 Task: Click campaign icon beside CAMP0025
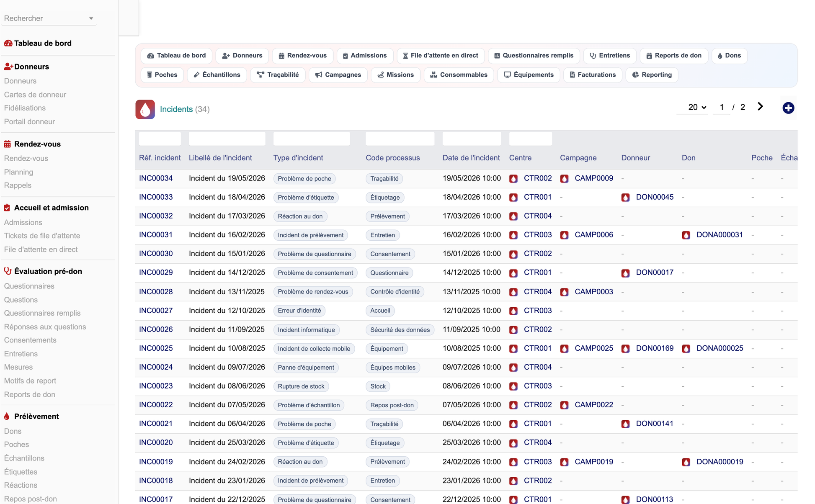click(564, 349)
